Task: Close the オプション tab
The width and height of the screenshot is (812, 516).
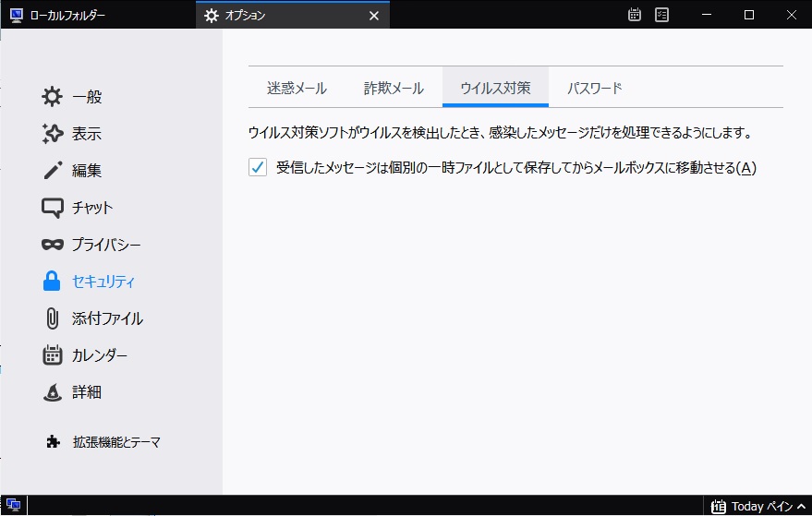Action: click(374, 16)
